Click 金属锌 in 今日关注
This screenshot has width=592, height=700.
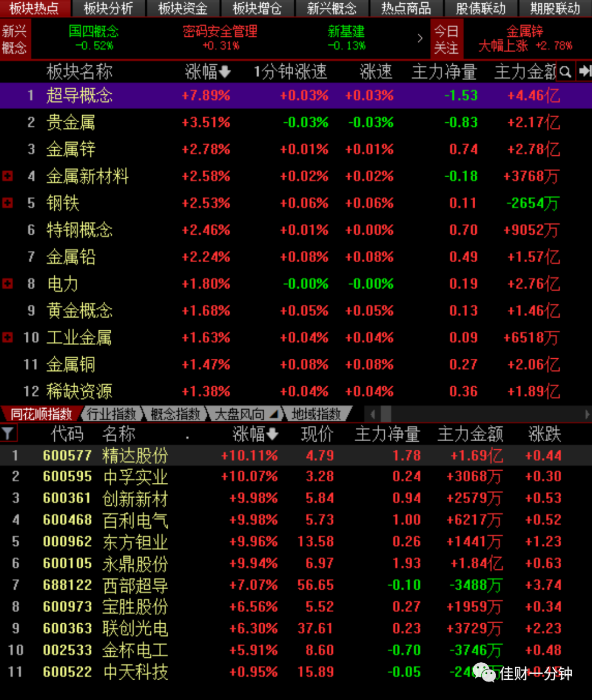[x=525, y=31]
